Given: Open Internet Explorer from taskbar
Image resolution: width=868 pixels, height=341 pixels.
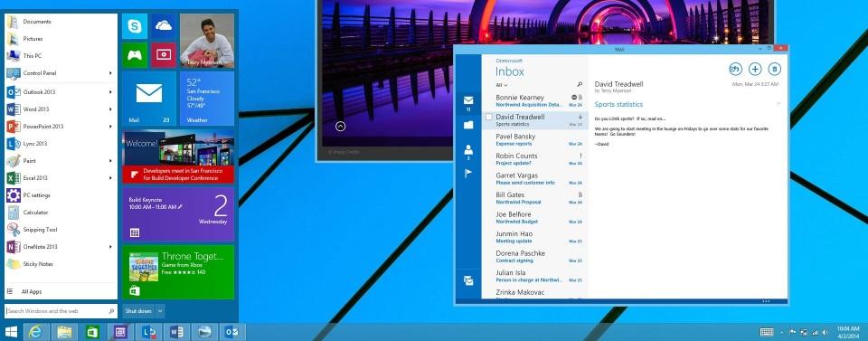Looking at the screenshot, I should (35, 332).
